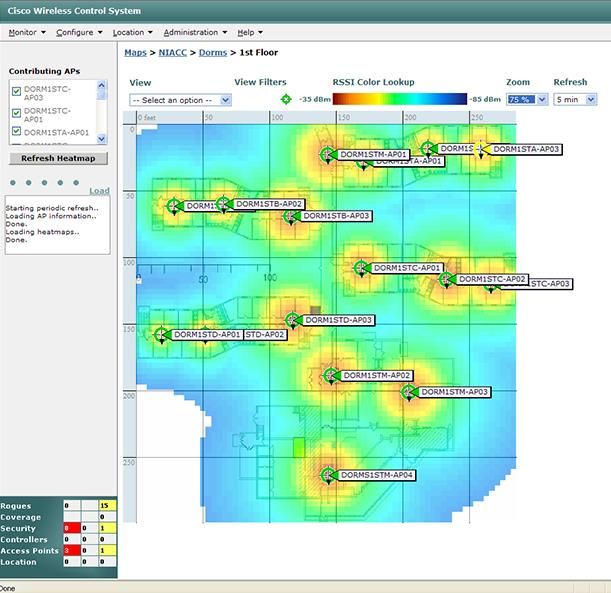The width and height of the screenshot is (611, 593).
Task: Click the red Access Points critical count
Action: pyautogui.click(x=72, y=551)
